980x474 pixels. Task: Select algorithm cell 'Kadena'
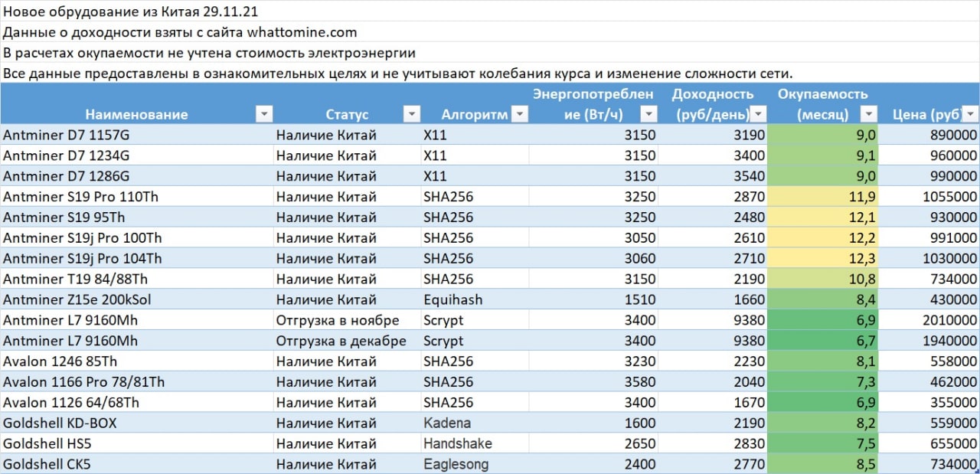click(x=475, y=423)
